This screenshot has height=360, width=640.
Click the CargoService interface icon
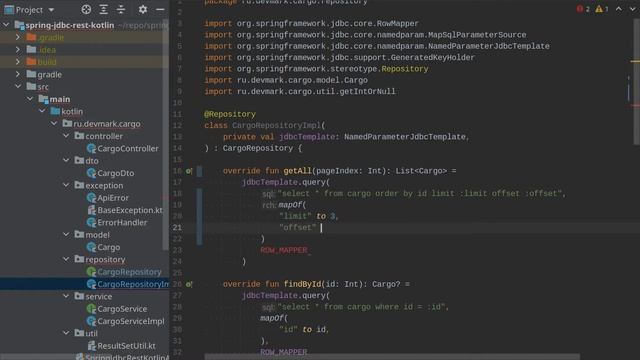(91, 309)
